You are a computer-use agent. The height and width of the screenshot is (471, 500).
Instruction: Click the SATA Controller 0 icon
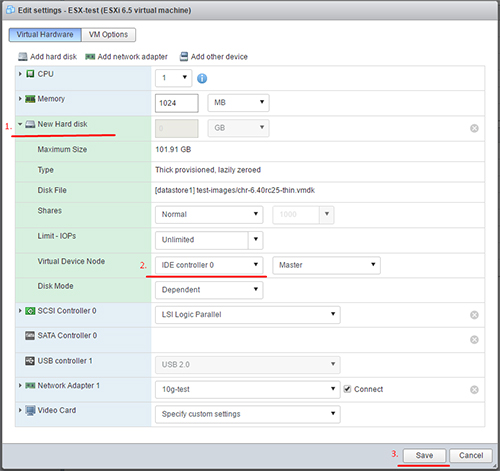click(30, 335)
